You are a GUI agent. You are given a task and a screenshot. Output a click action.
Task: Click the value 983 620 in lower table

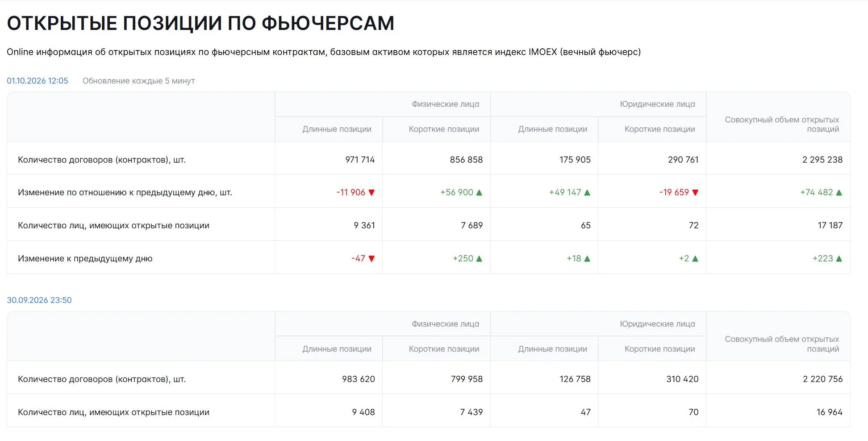[359, 379]
